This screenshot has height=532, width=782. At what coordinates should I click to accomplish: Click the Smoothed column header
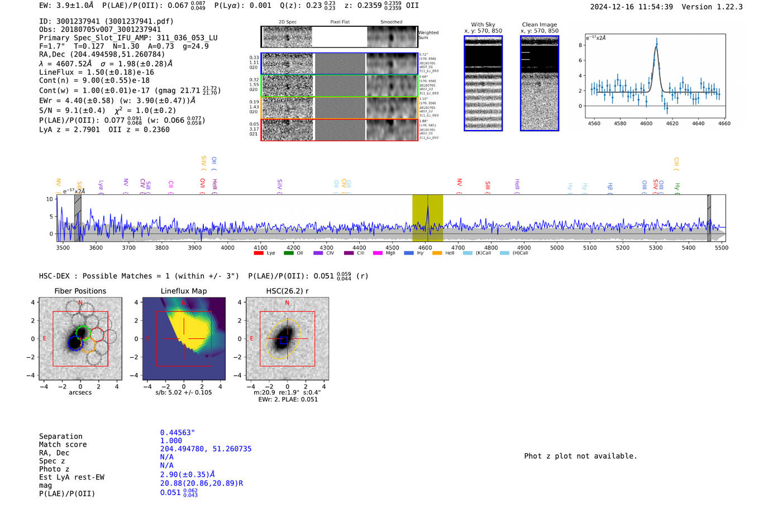tap(392, 22)
